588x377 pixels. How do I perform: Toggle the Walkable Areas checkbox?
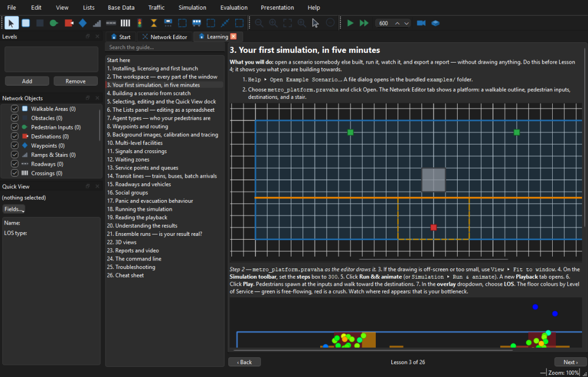click(x=14, y=109)
